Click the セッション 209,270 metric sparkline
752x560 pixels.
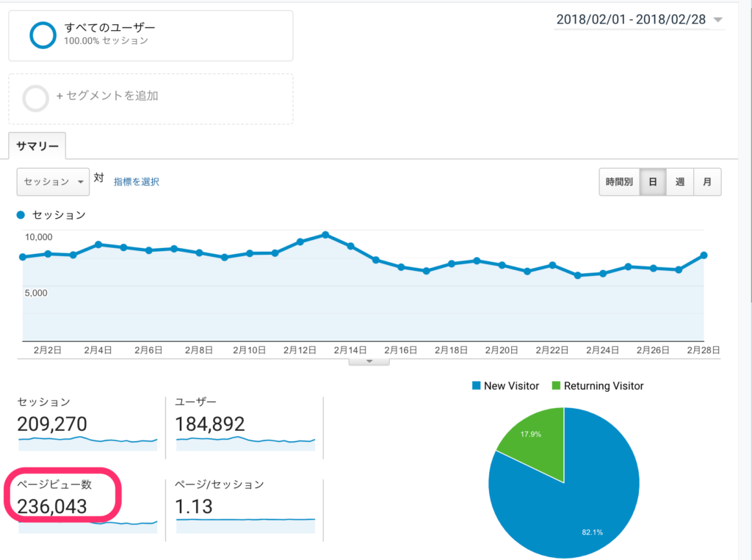88,440
